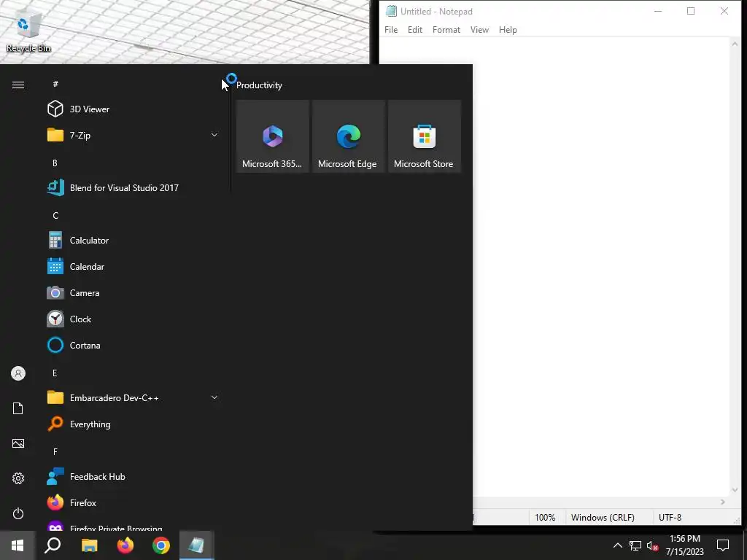Open Documents from the Start sidebar
This screenshot has height=560, width=747.
click(x=18, y=408)
